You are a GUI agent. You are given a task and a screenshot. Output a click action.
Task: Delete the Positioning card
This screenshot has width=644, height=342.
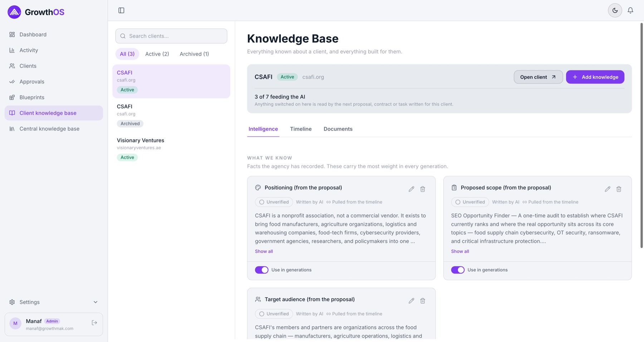[423, 189]
